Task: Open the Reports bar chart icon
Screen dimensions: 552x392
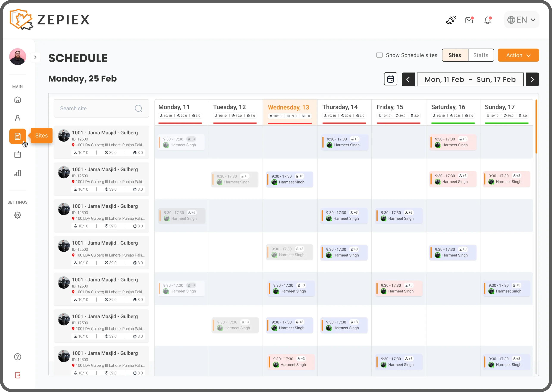Action: [18, 173]
